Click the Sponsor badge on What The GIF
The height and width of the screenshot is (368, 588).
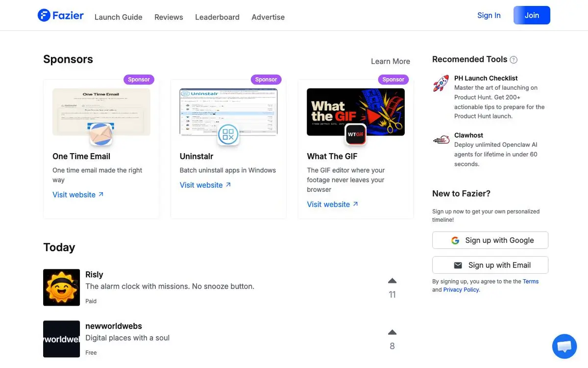coord(393,79)
